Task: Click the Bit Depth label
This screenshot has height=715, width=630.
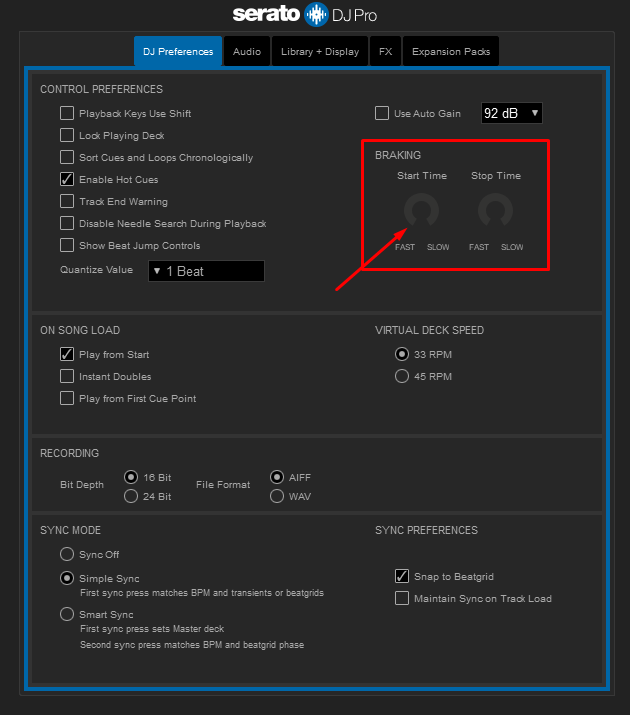Action: (82, 485)
